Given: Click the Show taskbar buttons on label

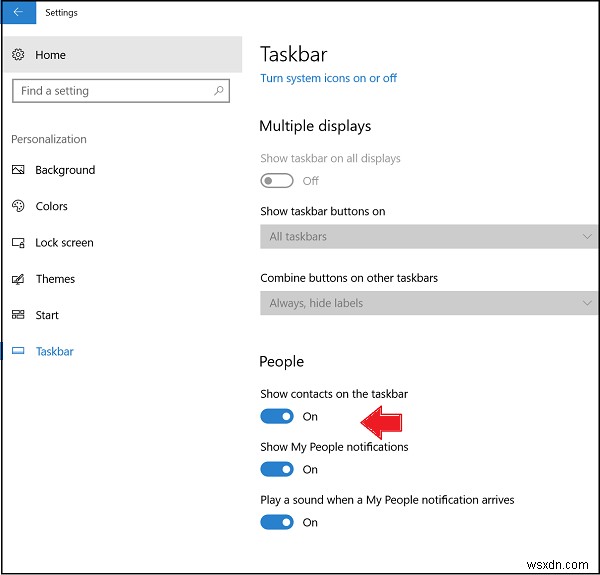Looking at the screenshot, I should tap(323, 211).
